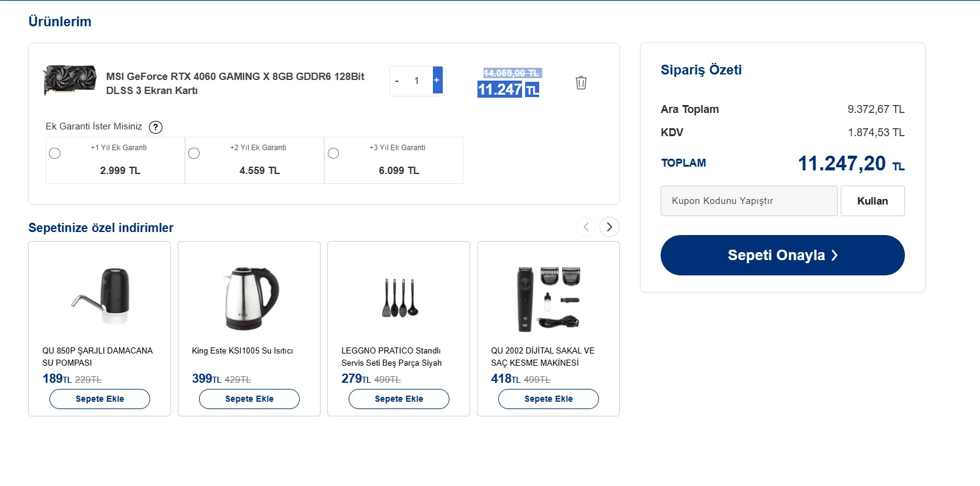The width and height of the screenshot is (980, 486).
Task: Click the Kupon Kodunu Yapıştır field
Action: pos(749,201)
